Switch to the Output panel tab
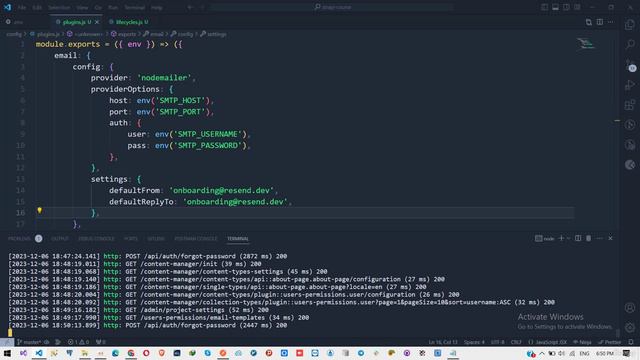This screenshot has width=640, height=360. click(x=60, y=239)
